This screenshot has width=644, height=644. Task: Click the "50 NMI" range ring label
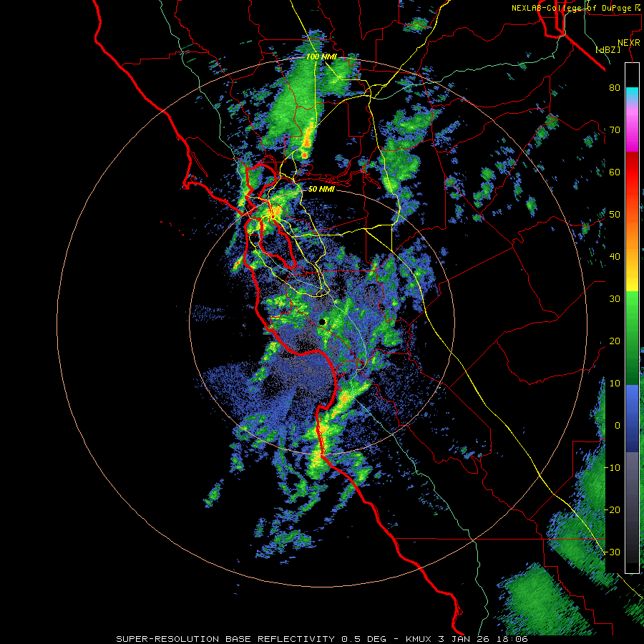click(321, 190)
